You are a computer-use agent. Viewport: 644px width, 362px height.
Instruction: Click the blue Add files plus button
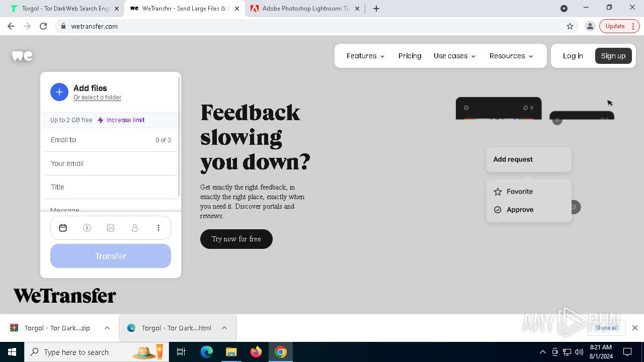(59, 92)
